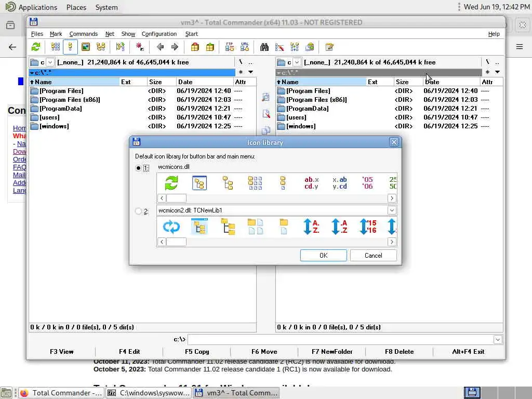Switch to thumbnail picture view icon

pos(86,47)
